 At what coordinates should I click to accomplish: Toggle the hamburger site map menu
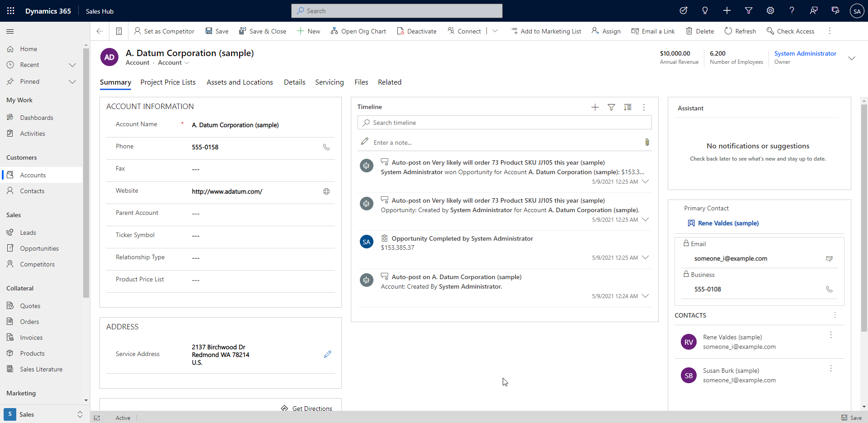[x=10, y=31]
